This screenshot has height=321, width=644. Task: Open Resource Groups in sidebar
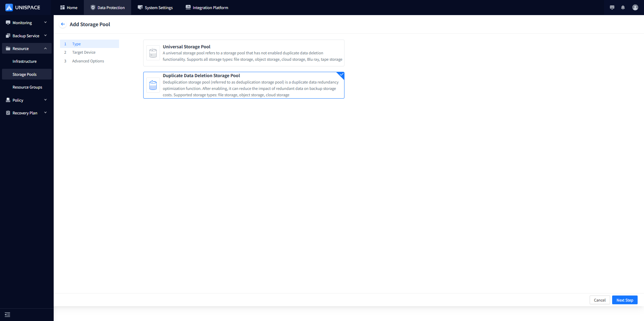coord(27,87)
